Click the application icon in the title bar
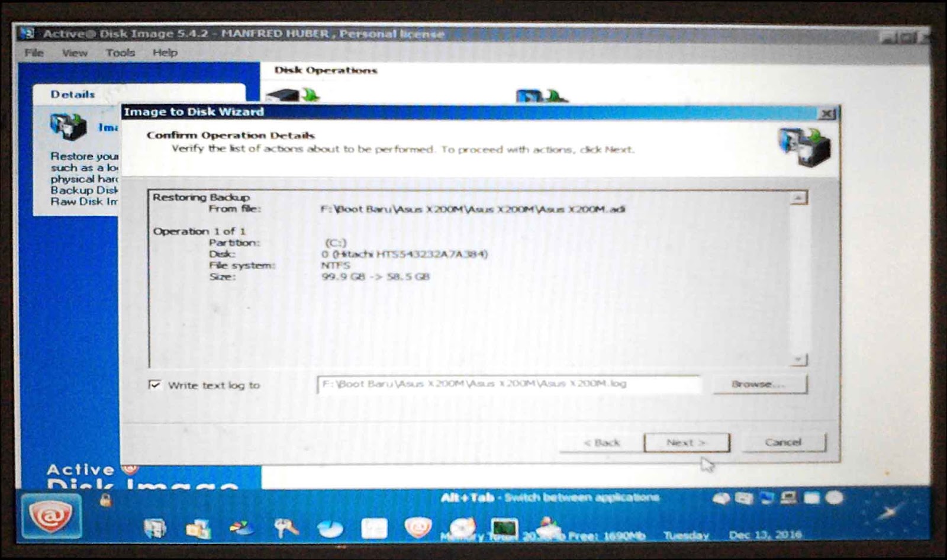Screen dimensions: 947x560 [28, 33]
